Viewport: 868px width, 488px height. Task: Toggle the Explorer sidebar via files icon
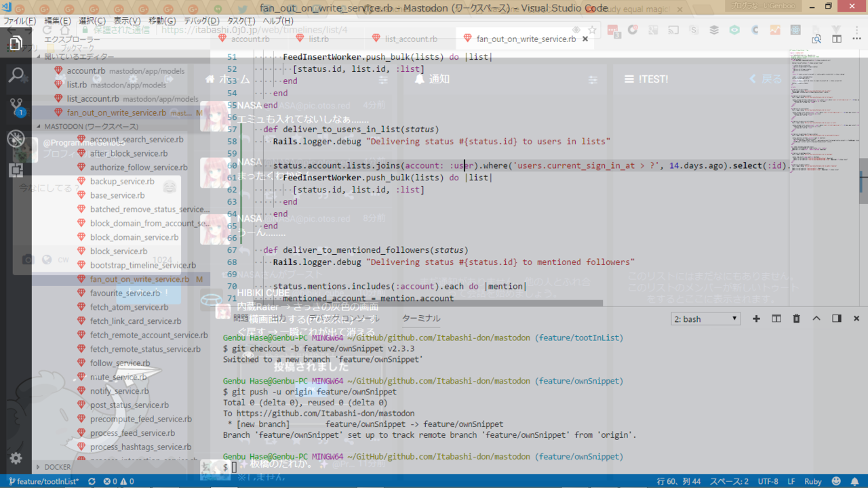pos(16,43)
